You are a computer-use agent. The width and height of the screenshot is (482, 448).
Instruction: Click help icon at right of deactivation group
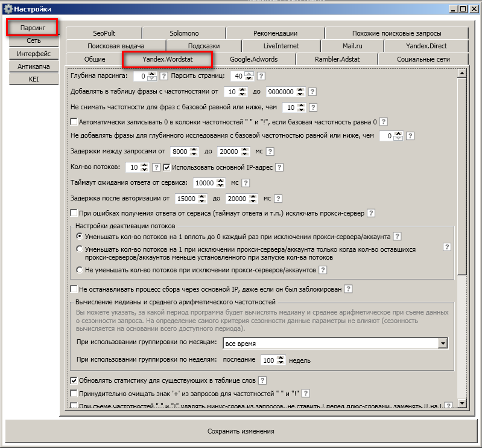[x=447, y=247]
